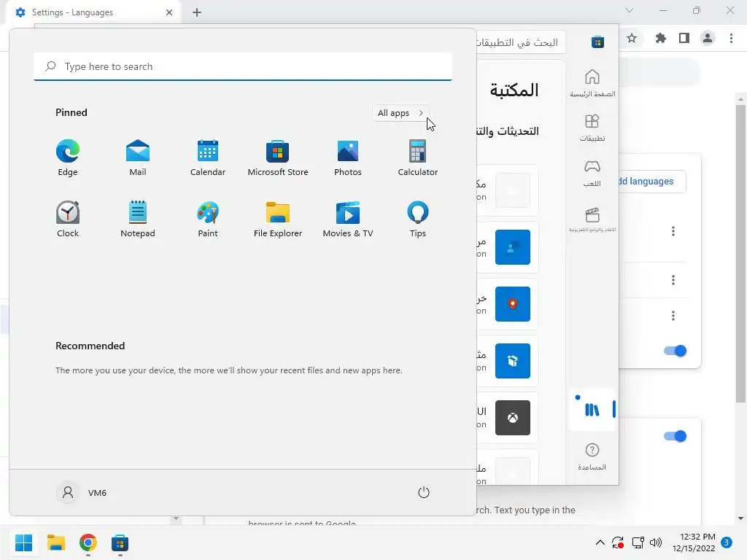Open the blue box app tile in library
This screenshot has height=560, width=747.
513,361
